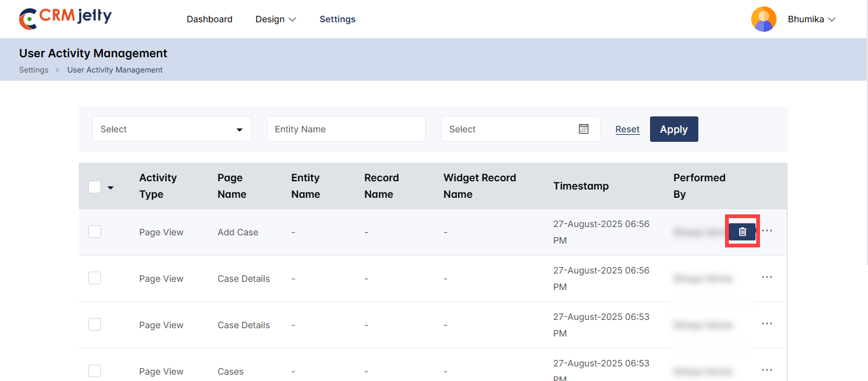868x381 pixels.
Task: Open three-dot menu for second Case Details row
Action: (767, 324)
